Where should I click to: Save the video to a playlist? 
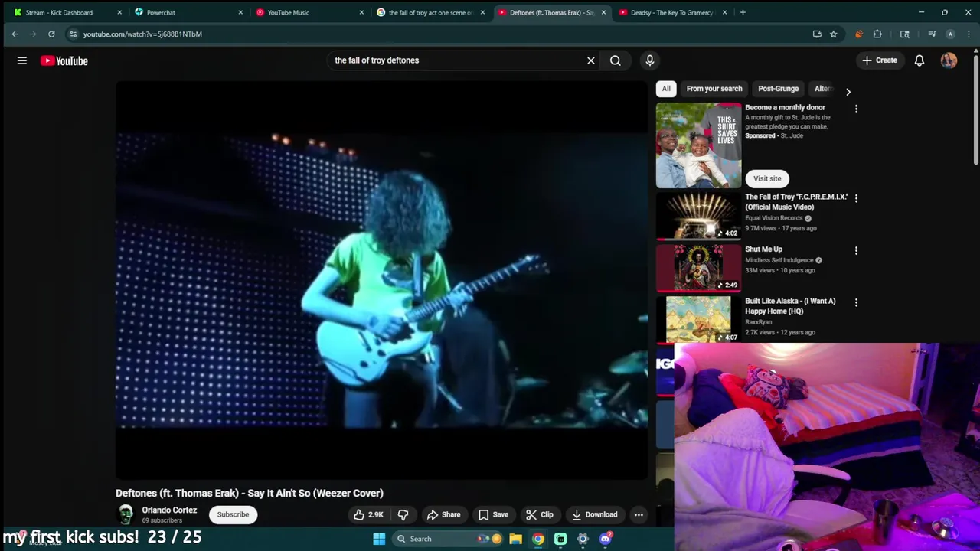493,514
